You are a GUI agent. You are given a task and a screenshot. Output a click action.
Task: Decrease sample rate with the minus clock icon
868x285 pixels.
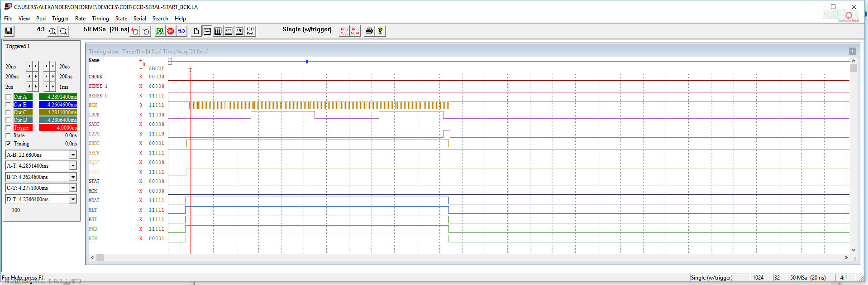click(146, 31)
